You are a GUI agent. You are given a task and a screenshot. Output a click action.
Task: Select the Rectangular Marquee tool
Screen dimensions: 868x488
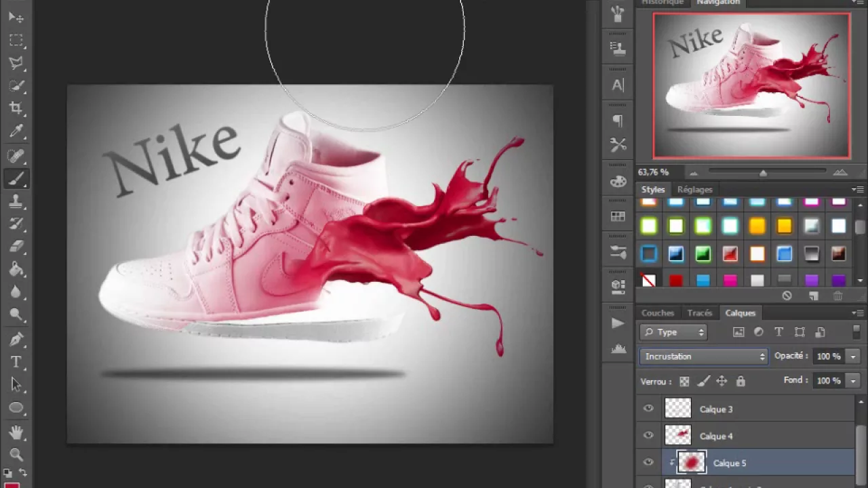(x=16, y=40)
